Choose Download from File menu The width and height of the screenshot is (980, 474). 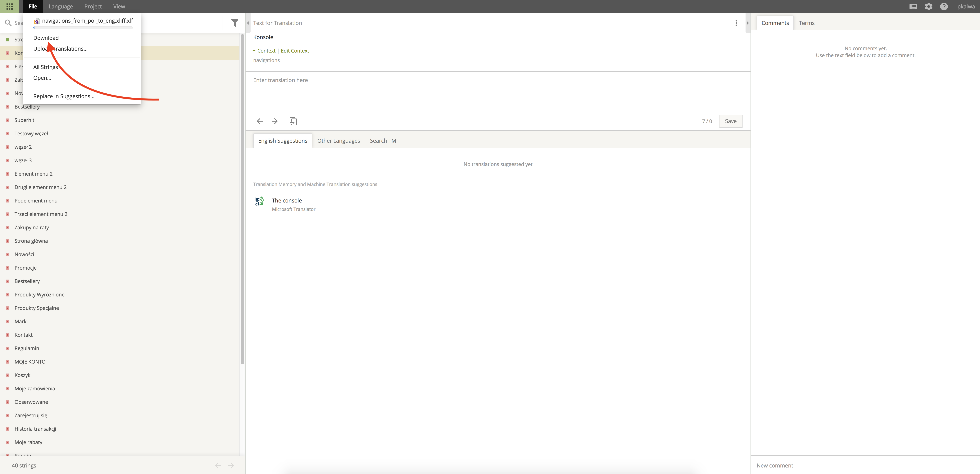[46, 38]
